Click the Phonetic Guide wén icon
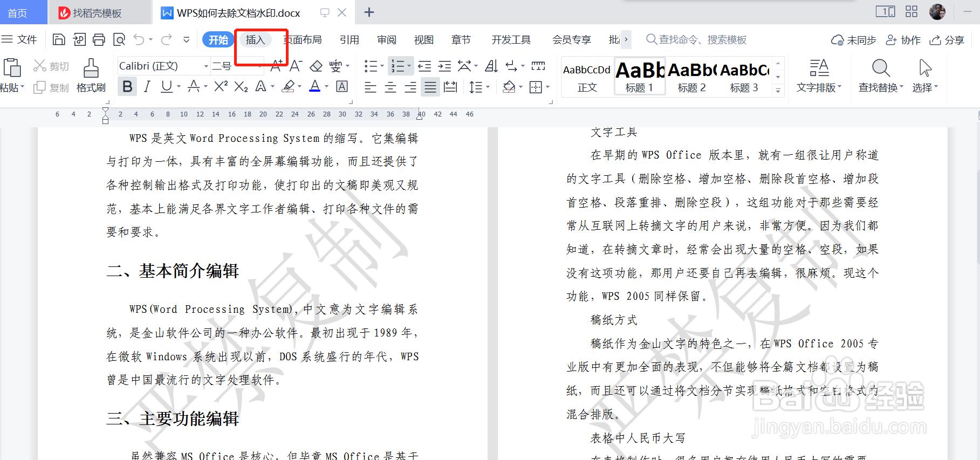 point(335,66)
